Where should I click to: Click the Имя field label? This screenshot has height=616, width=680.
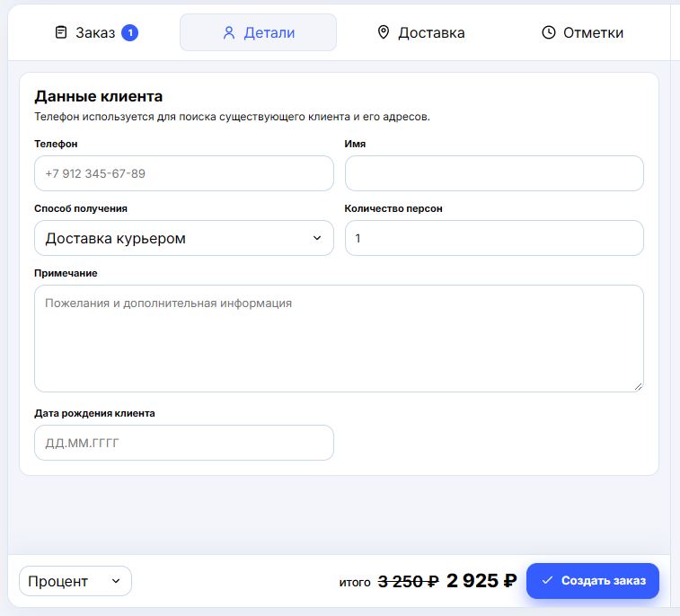pyautogui.click(x=355, y=144)
